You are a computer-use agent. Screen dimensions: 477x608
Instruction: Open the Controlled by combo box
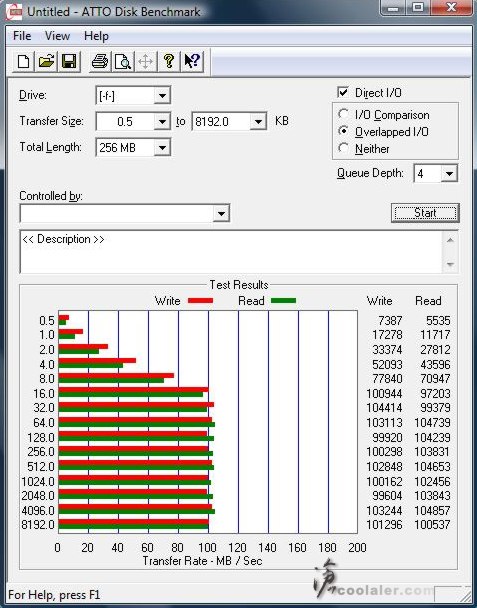[125, 213]
